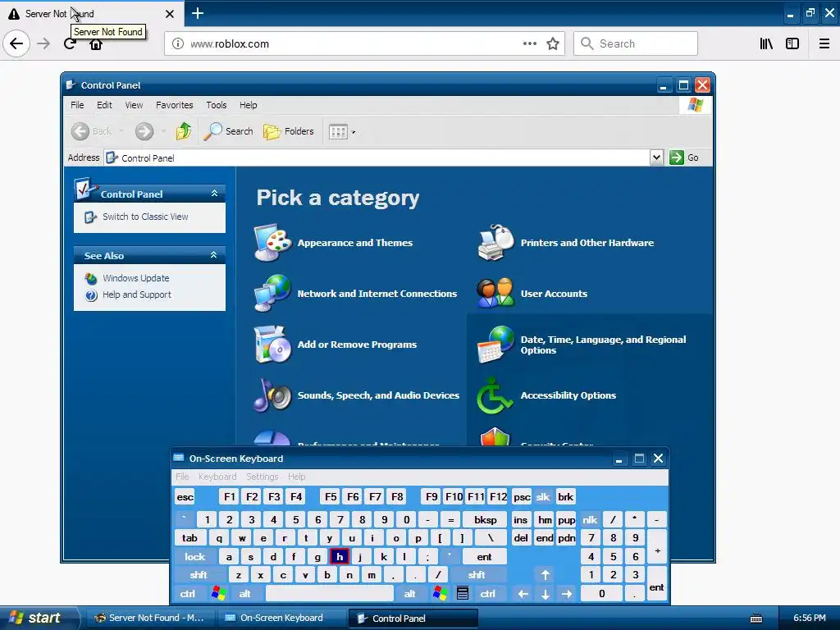The height and width of the screenshot is (630, 840).
Task: Open Control Panel Favorites menu
Action: [x=174, y=105]
